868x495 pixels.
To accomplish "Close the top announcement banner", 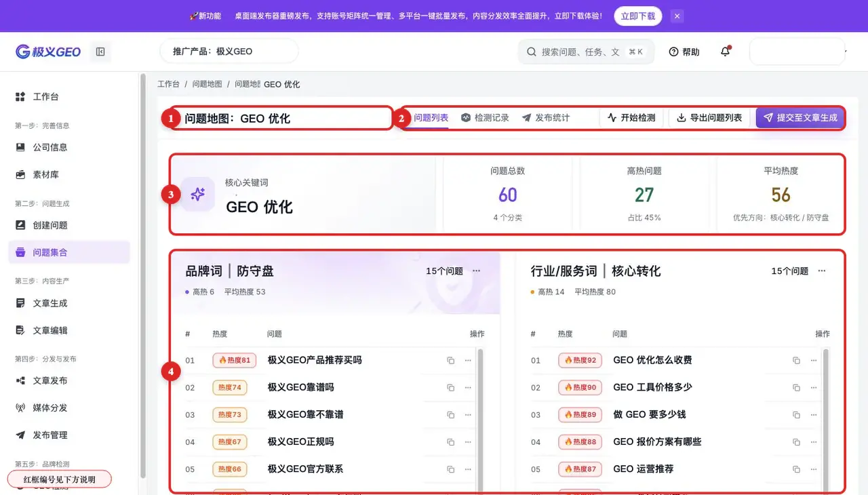I will click(677, 16).
